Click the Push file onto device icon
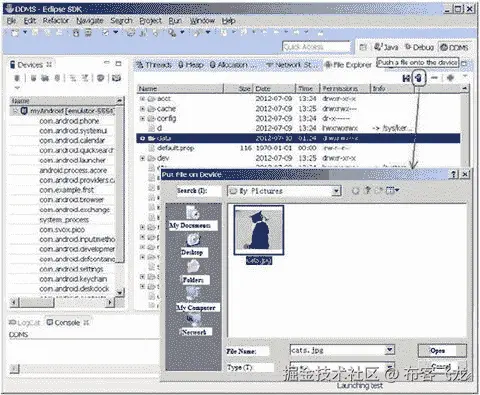The height and width of the screenshot is (395, 480). (x=419, y=78)
